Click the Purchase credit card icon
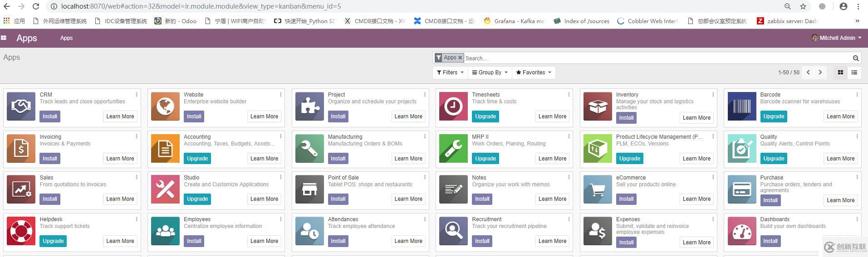868x257 pixels. click(x=742, y=189)
